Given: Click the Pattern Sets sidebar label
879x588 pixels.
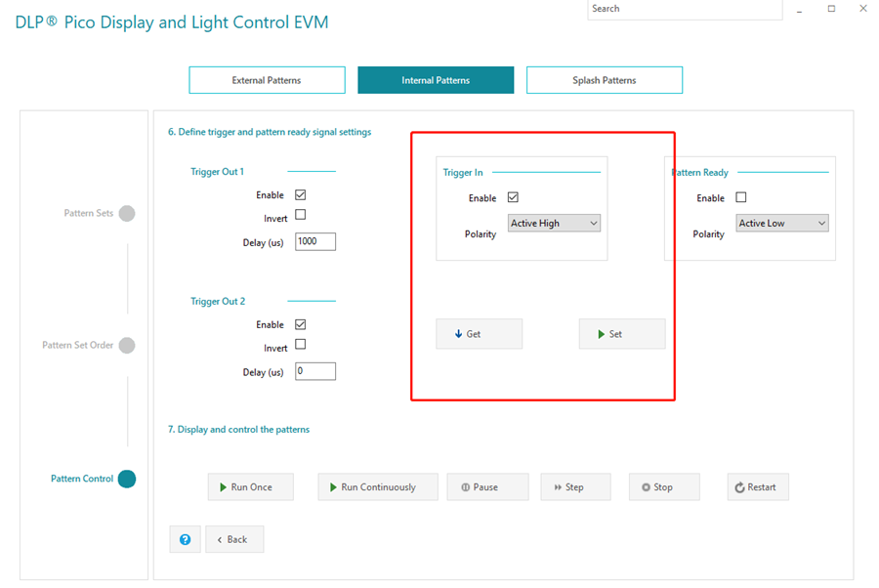Looking at the screenshot, I should click(89, 213).
